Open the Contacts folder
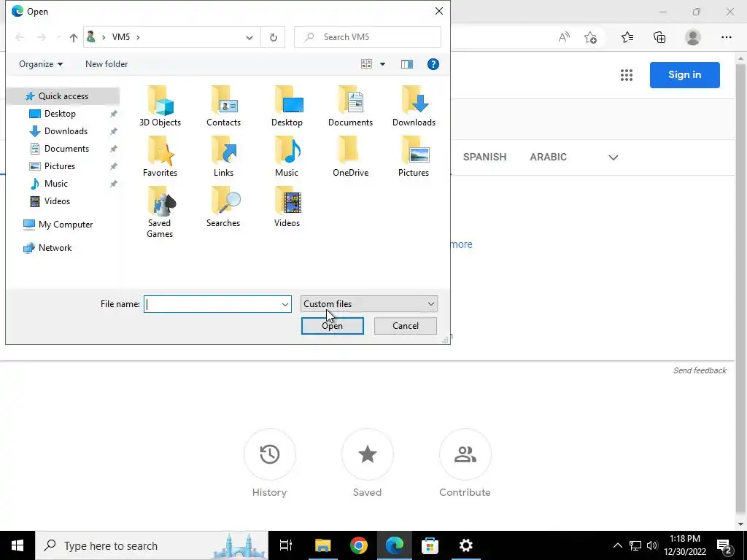The image size is (747, 560). [223, 106]
